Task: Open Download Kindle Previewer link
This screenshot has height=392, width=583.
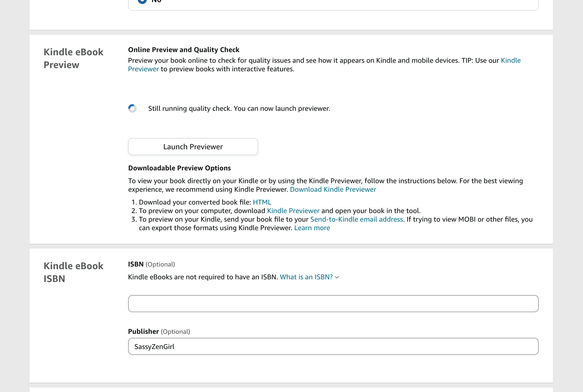Action: coord(333,189)
